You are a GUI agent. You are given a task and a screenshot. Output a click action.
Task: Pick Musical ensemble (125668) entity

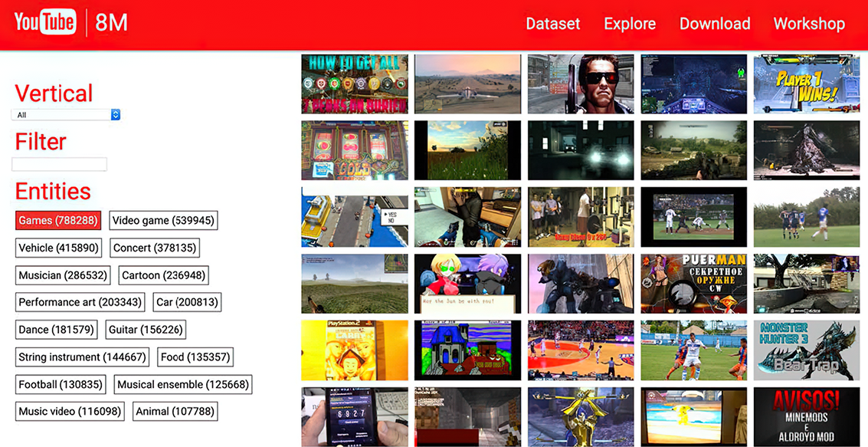(x=183, y=384)
